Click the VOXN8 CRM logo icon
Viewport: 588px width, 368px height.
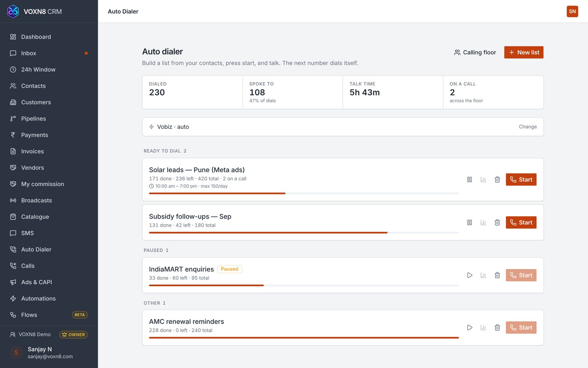tap(13, 11)
